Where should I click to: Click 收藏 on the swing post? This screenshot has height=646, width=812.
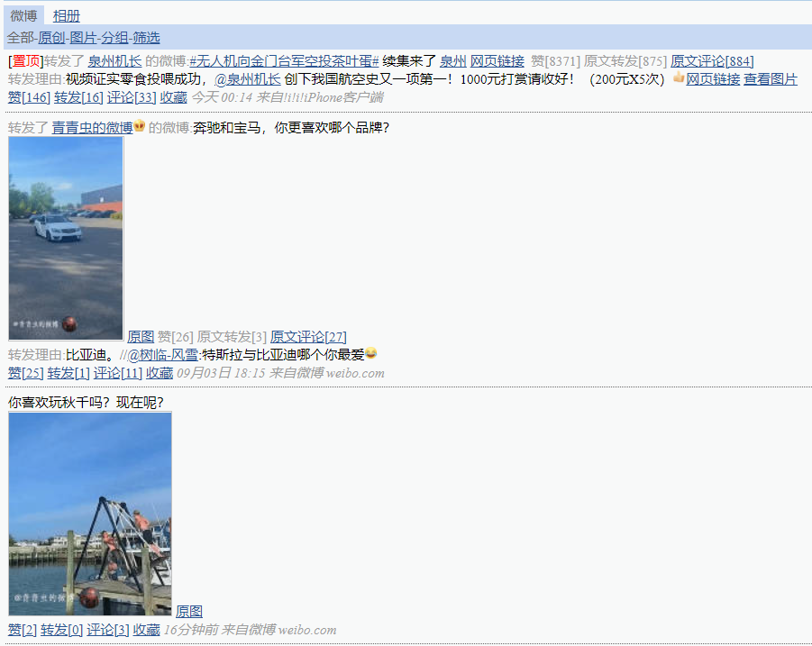pos(147,630)
